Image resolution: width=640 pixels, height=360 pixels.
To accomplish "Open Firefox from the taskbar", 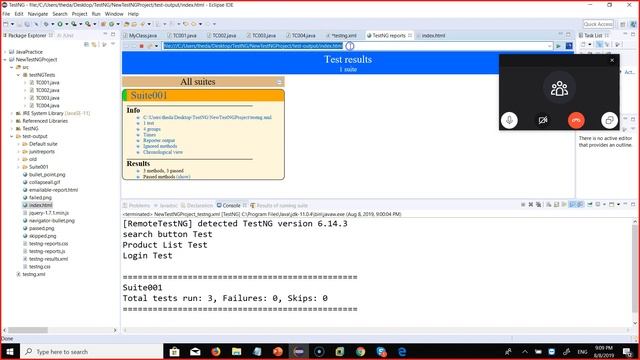I will 216,351.
